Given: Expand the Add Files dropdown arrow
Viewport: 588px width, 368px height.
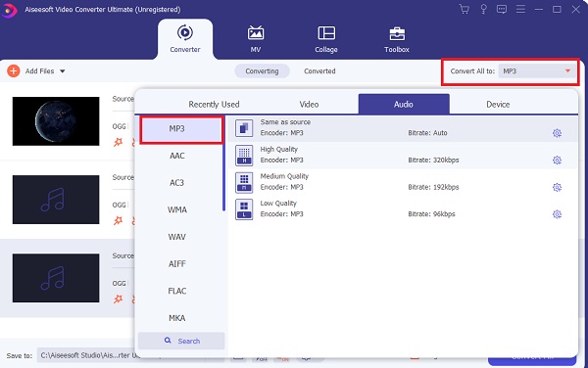Looking at the screenshot, I should (x=63, y=70).
